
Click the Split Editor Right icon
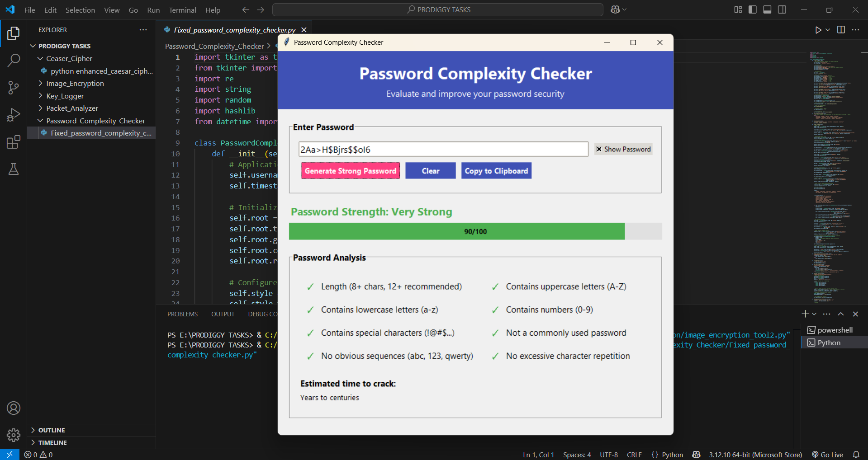point(841,30)
